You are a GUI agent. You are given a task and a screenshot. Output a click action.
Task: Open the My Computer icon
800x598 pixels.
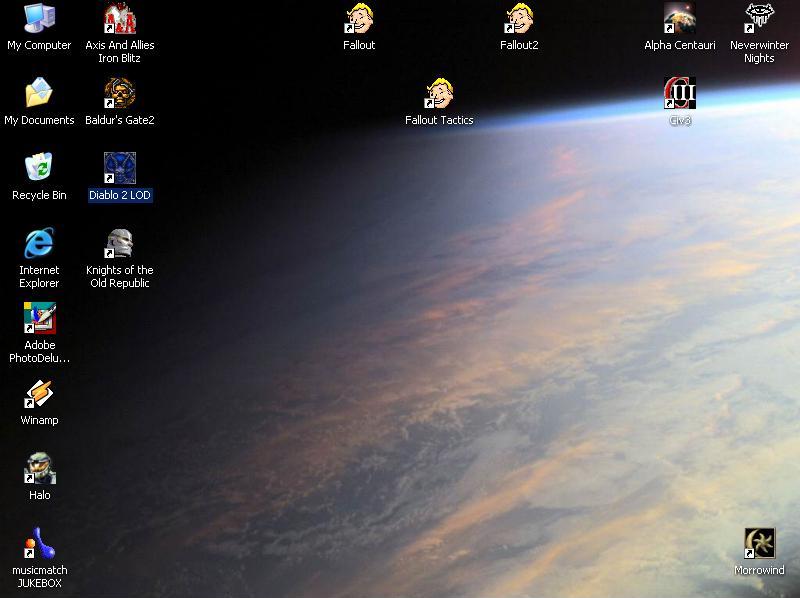pyautogui.click(x=39, y=19)
